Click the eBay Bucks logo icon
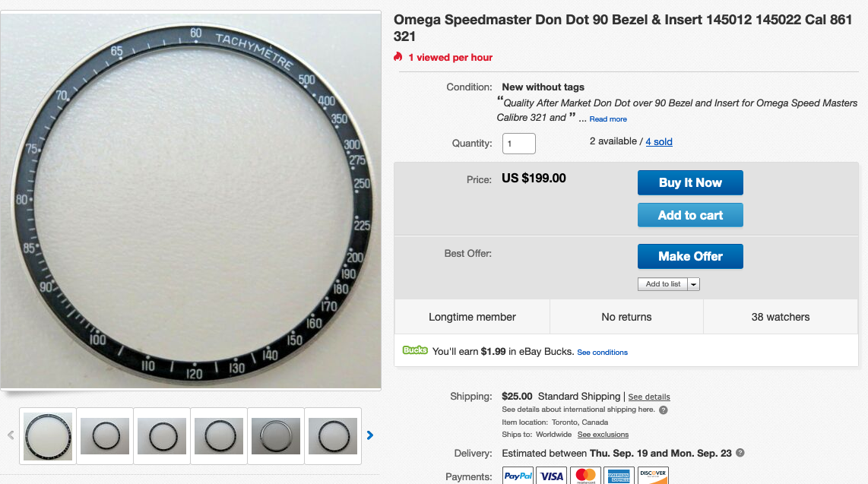 (415, 350)
